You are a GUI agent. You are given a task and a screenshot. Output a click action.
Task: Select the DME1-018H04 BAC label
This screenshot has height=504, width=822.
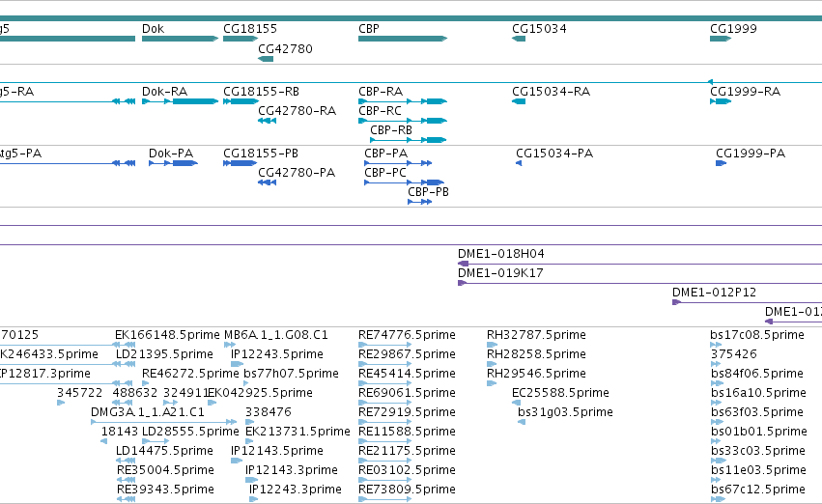click(x=501, y=254)
